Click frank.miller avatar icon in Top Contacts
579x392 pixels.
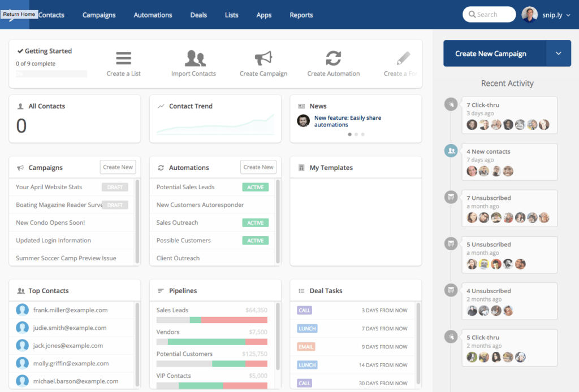pos(23,310)
